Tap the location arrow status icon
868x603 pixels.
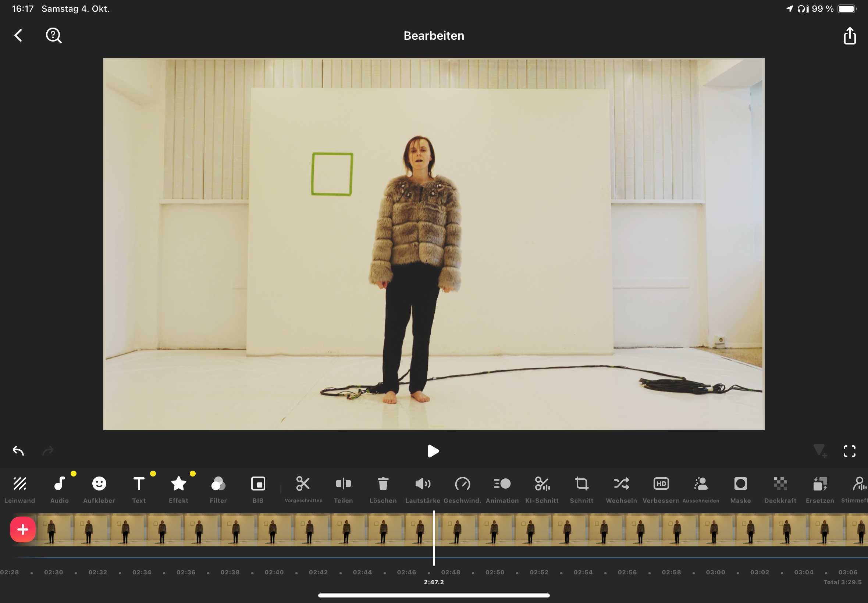pos(790,9)
